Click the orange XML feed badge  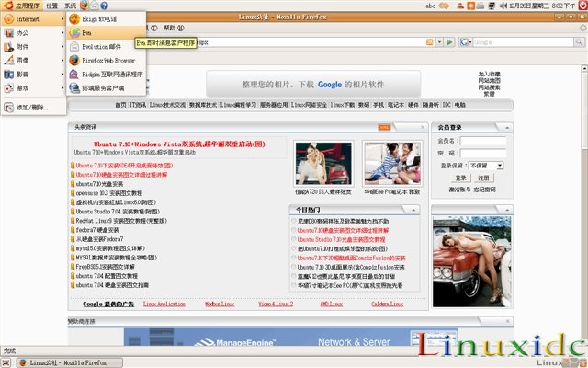(384, 127)
